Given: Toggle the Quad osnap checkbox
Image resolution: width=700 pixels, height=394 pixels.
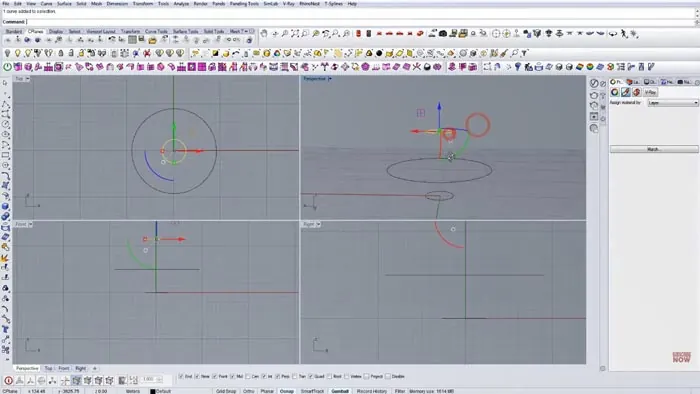Looking at the screenshot, I should click(311, 377).
